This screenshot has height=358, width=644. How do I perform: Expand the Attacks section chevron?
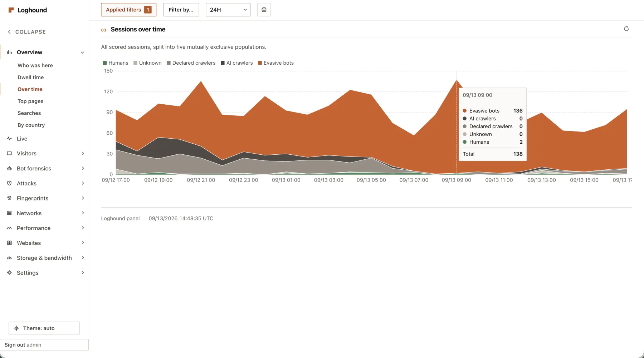tap(83, 183)
